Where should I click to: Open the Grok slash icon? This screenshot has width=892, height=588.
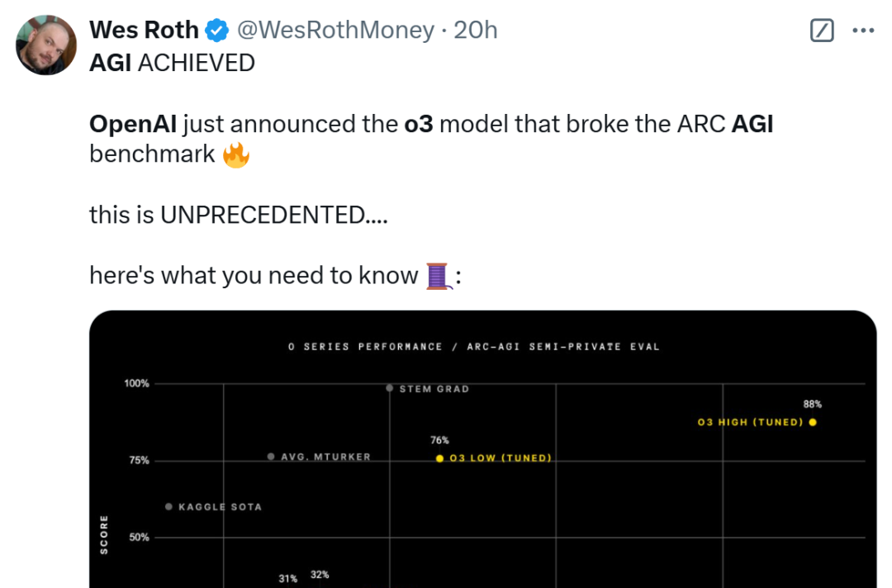[822, 30]
